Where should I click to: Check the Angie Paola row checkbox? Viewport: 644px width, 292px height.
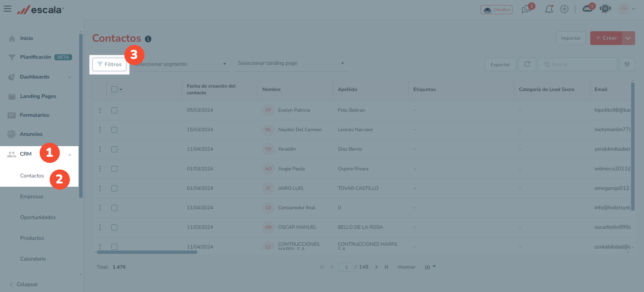point(114,169)
